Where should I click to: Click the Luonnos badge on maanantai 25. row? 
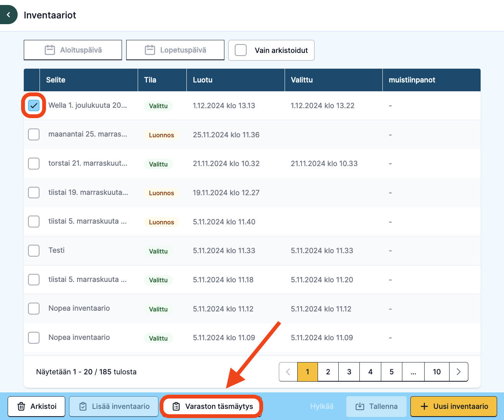pos(161,135)
